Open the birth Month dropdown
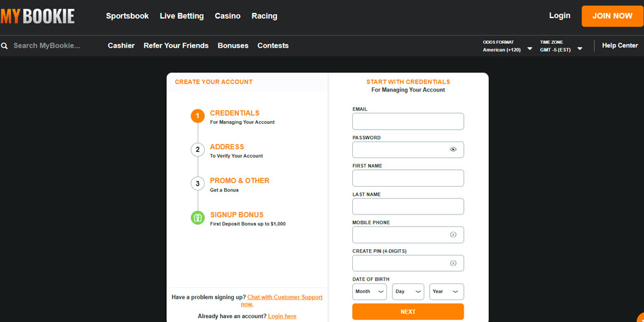This screenshot has width=644, height=322. click(370, 292)
